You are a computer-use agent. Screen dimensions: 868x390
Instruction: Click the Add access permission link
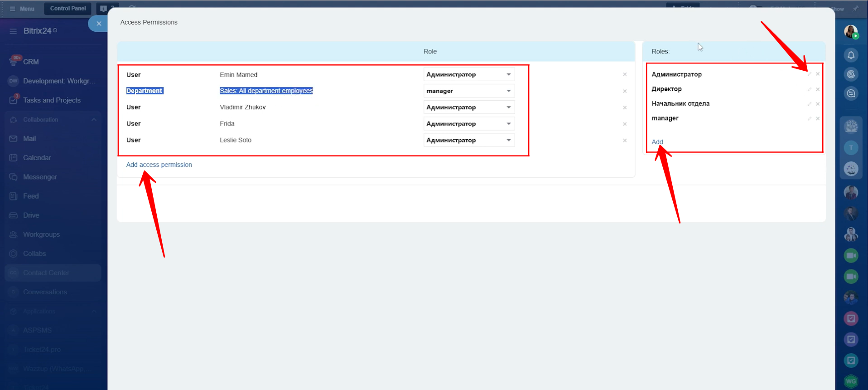pos(159,165)
